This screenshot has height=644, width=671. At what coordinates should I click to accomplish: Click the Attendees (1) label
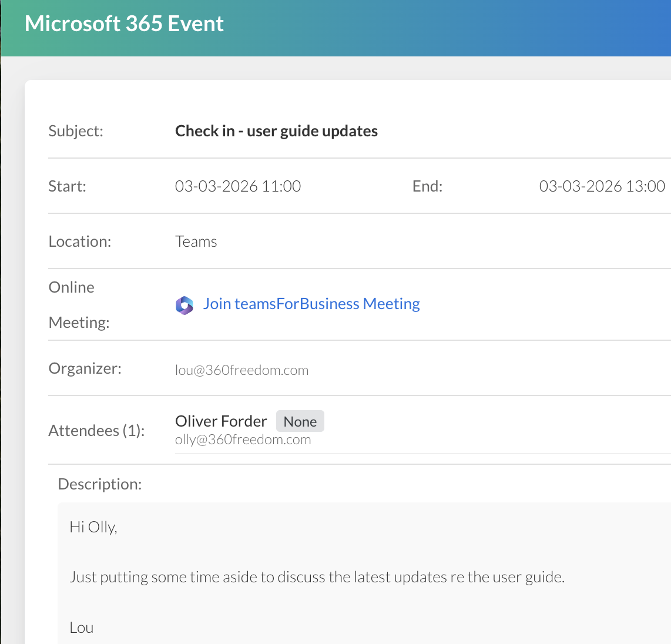pyautogui.click(x=96, y=431)
